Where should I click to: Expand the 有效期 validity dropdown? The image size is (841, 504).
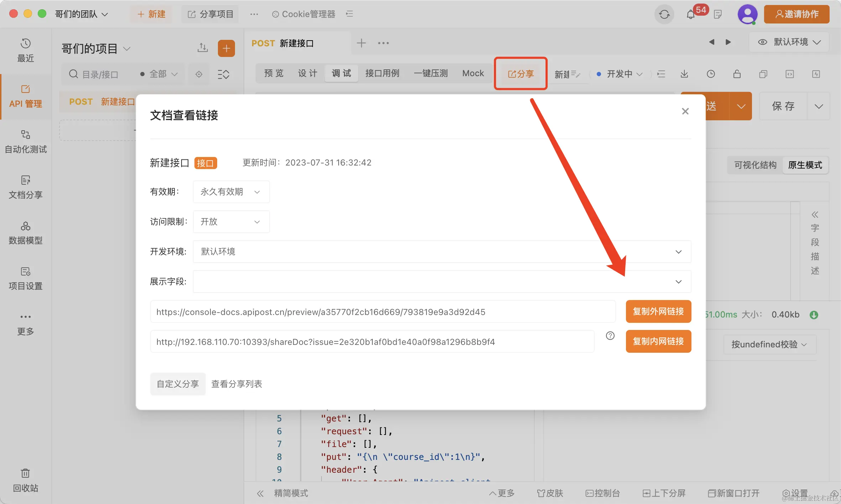[x=231, y=192]
